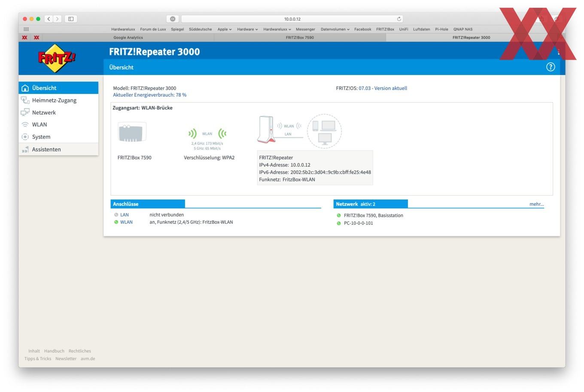
Task: Open the Forum de Luxx bookmark
Action: click(153, 29)
